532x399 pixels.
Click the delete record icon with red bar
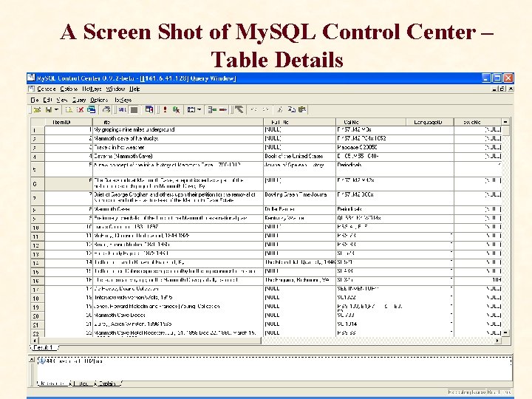click(x=223, y=109)
